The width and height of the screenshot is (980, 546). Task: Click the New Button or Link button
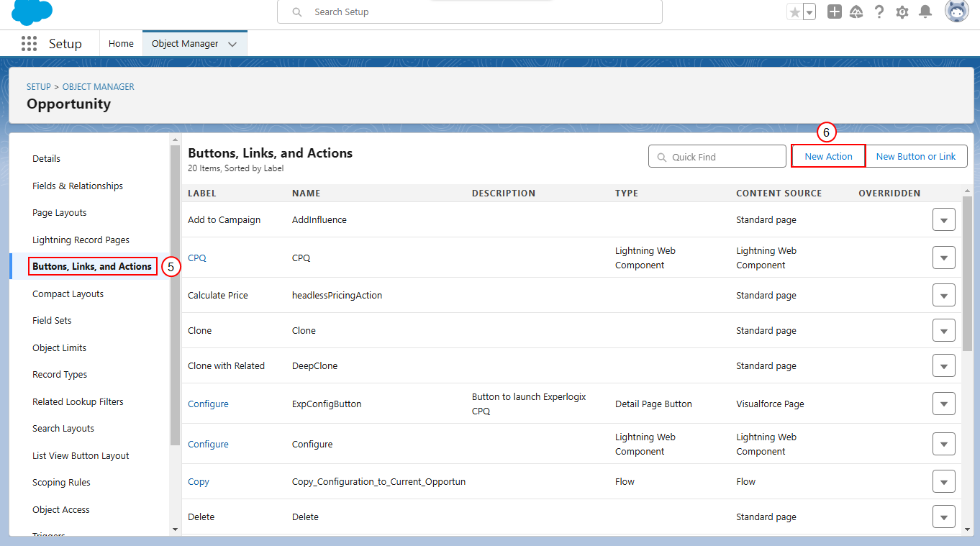click(x=916, y=156)
